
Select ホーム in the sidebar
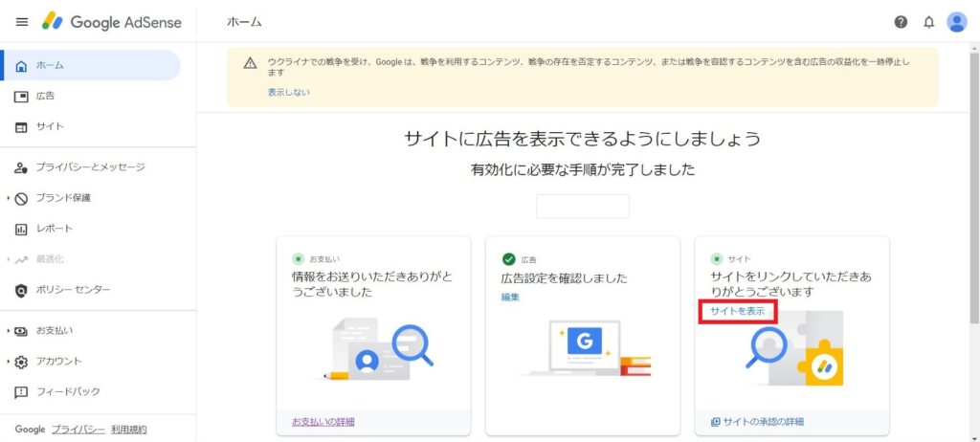[51, 65]
